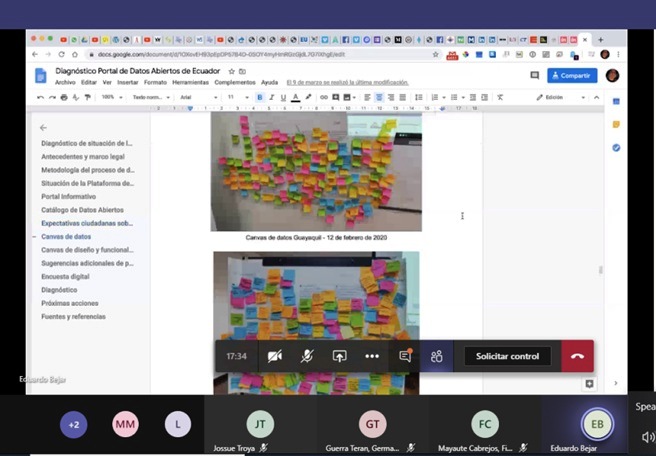
Task: Open the Arial font dropdown
Action: [x=196, y=97]
